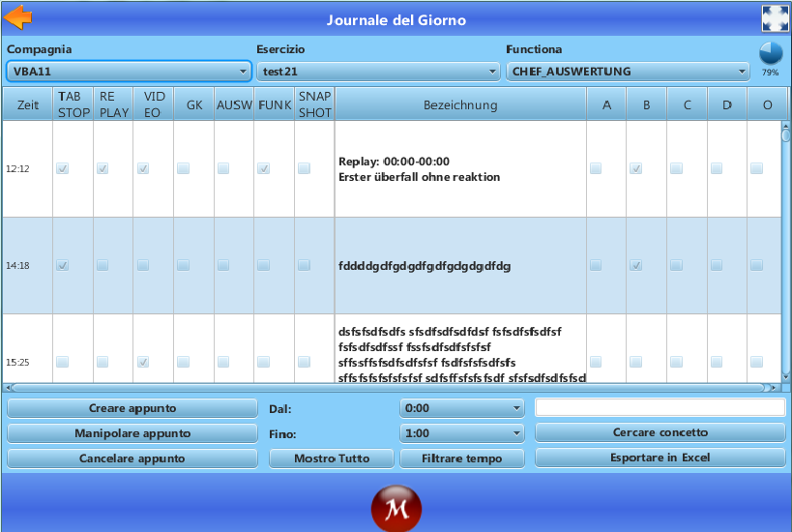This screenshot has width=792, height=532.
Task: Click the 79% pie chart indicator
Action: [770, 54]
